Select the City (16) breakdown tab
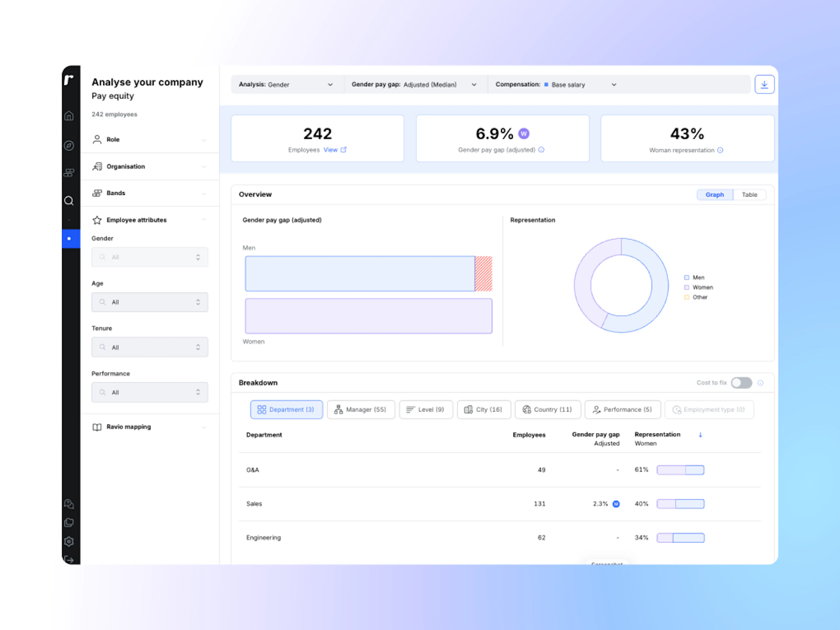 coord(484,409)
